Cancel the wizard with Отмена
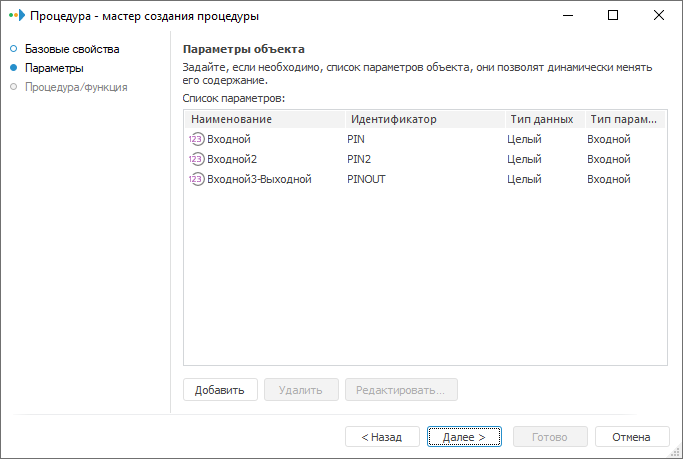This screenshot has height=459, width=683. [632, 437]
